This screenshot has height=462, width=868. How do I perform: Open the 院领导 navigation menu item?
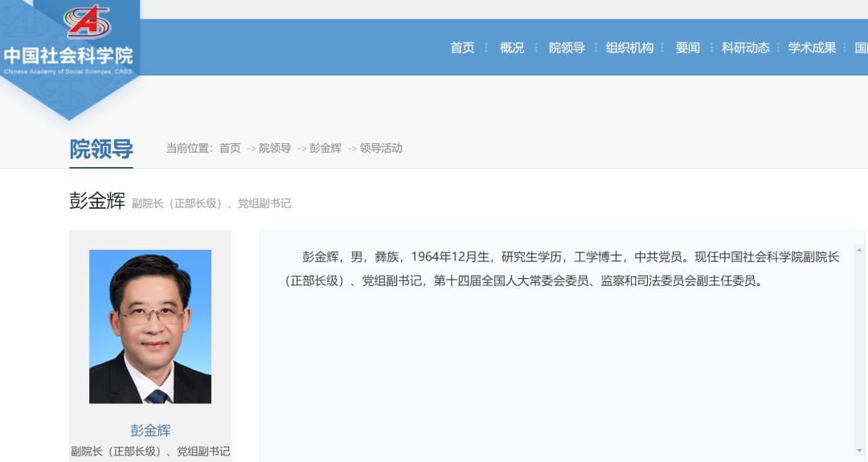[x=567, y=48]
